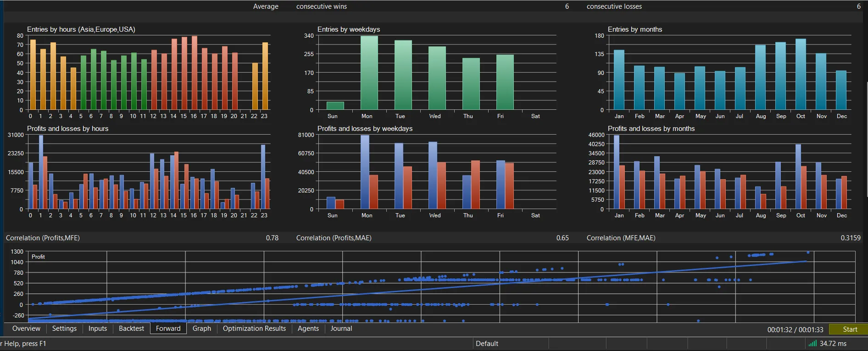Open the Overview tab
The width and height of the screenshot is (868, 351).
click(x=26, y=328)
